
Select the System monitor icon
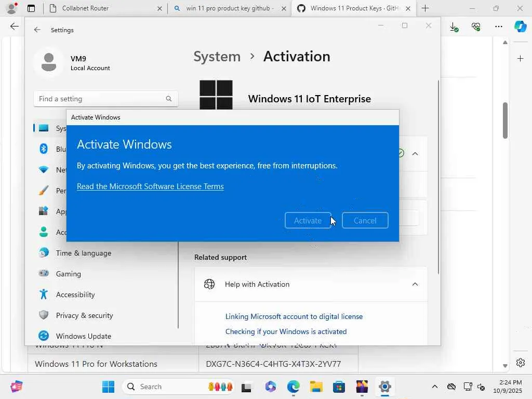tap(44, 128)
